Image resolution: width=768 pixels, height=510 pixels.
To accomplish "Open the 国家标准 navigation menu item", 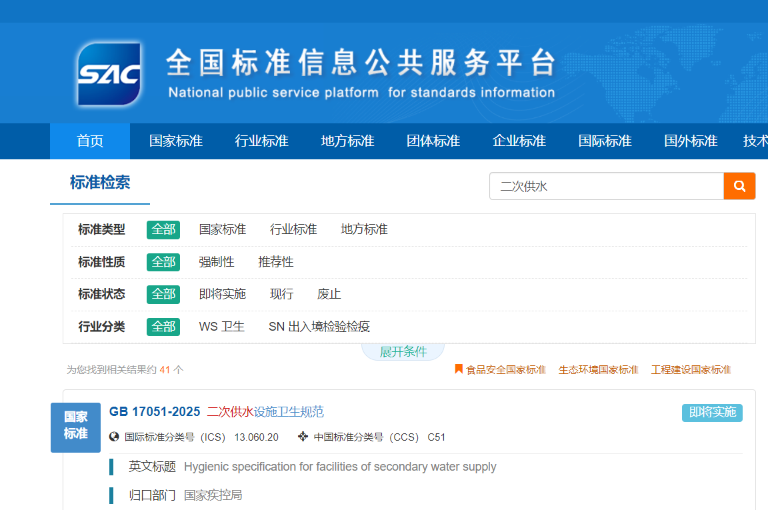I will [x=176, y=141].
